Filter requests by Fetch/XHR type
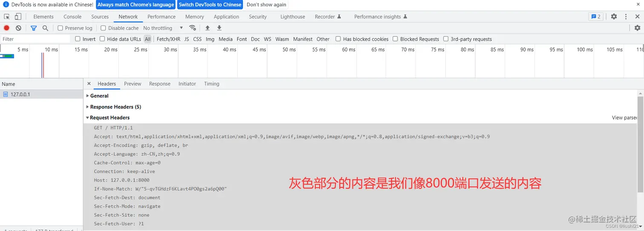Image resolution: width=644 pixels, height=231 pixels. click(x=169, y=39)
